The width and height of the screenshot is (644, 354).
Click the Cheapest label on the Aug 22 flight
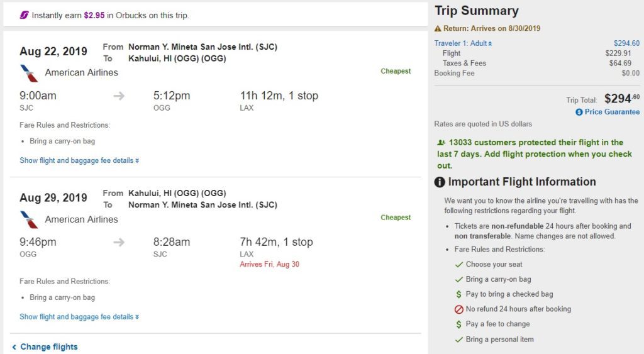[396, 71]
